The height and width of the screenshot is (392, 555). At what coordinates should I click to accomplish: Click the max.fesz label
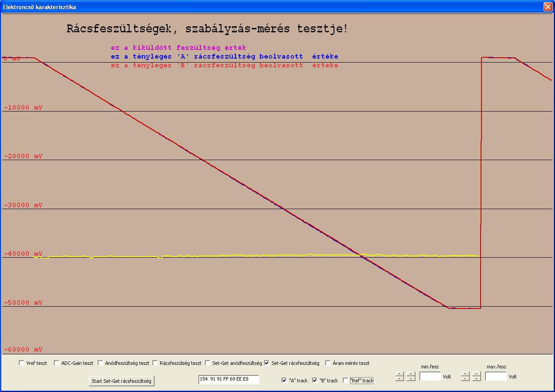[x=496, y=367]
